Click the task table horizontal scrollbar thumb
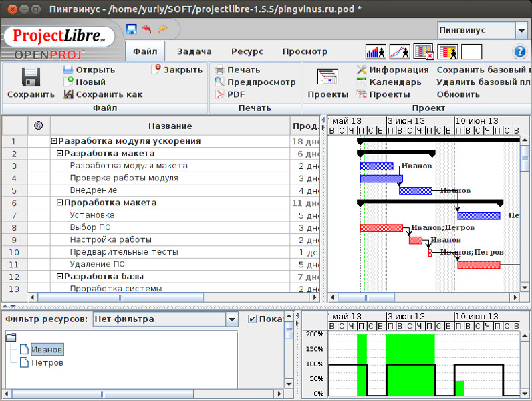Screen dimensions: 532x401 pos(120,297)
